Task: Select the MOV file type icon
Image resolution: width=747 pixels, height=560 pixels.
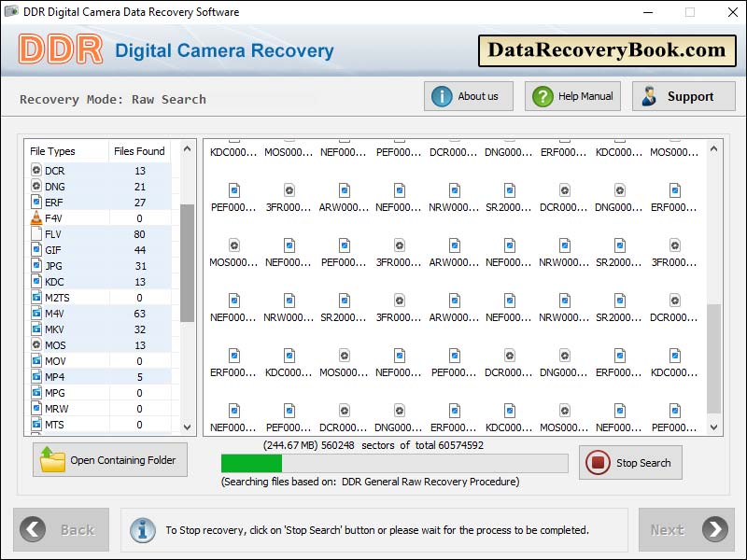Action: pyautogui.click(x=36, y=360)
